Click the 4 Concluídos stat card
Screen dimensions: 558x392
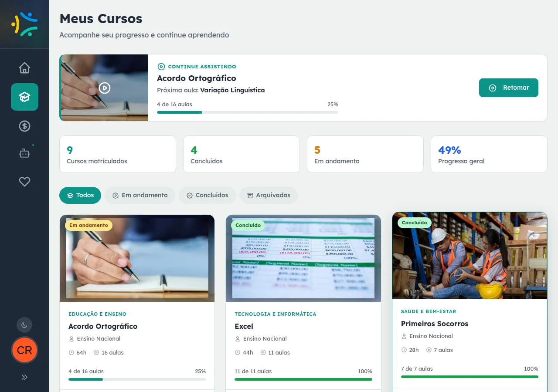[x=242, y=154]
